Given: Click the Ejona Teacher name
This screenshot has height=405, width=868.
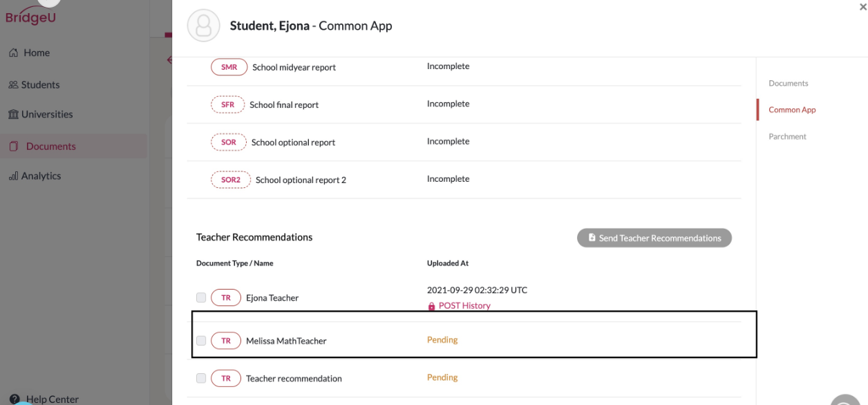Looking at the screenshot, I should coord(272,298).
